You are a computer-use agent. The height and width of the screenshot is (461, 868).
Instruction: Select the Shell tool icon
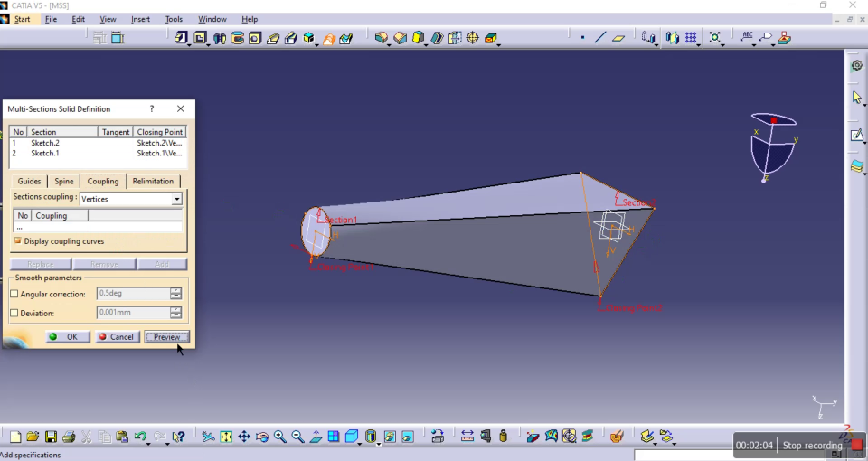437,38
